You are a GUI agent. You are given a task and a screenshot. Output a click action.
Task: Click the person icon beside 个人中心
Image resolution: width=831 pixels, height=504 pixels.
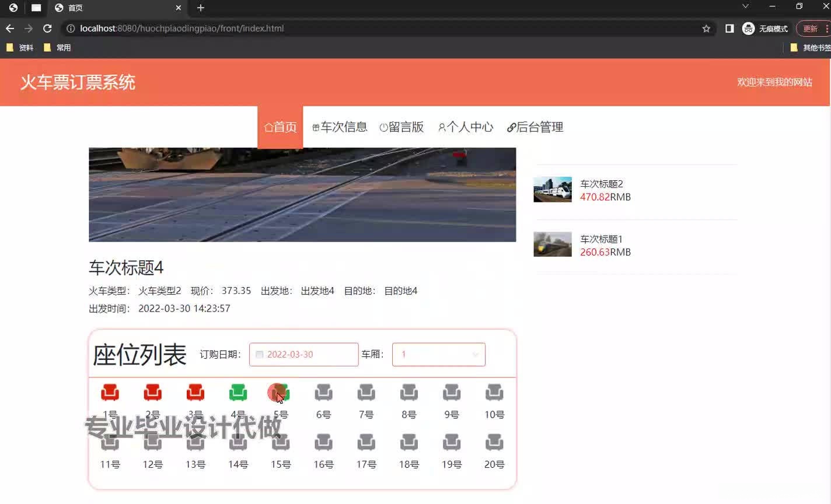point(441,127)
